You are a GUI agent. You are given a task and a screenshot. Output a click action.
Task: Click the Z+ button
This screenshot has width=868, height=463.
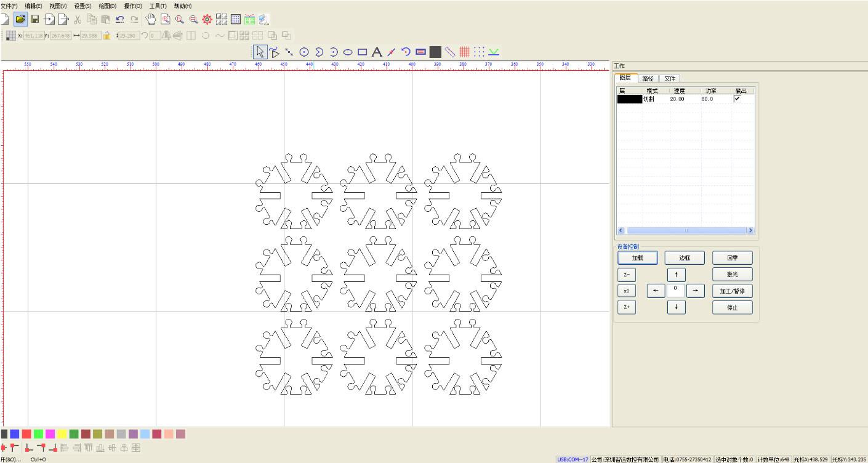pos(627,307)
